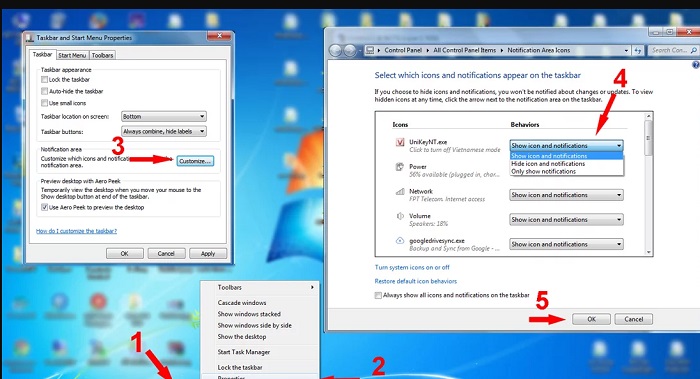The image size is (700, 379).
Task: Select Show icon and notifications in open list
Action: tap(566, 156)
